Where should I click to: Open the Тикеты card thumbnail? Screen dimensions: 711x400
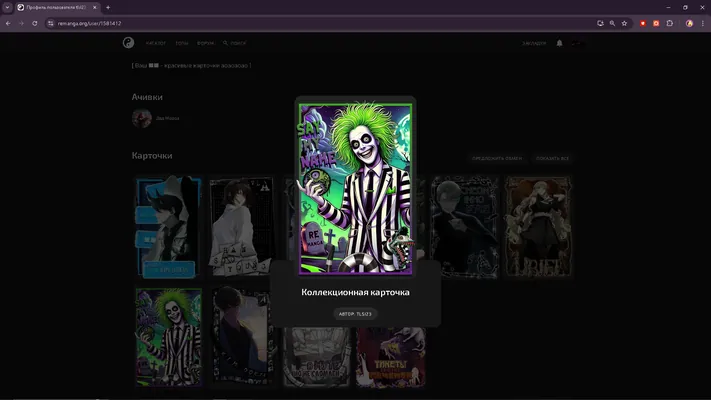click(391, 357)
